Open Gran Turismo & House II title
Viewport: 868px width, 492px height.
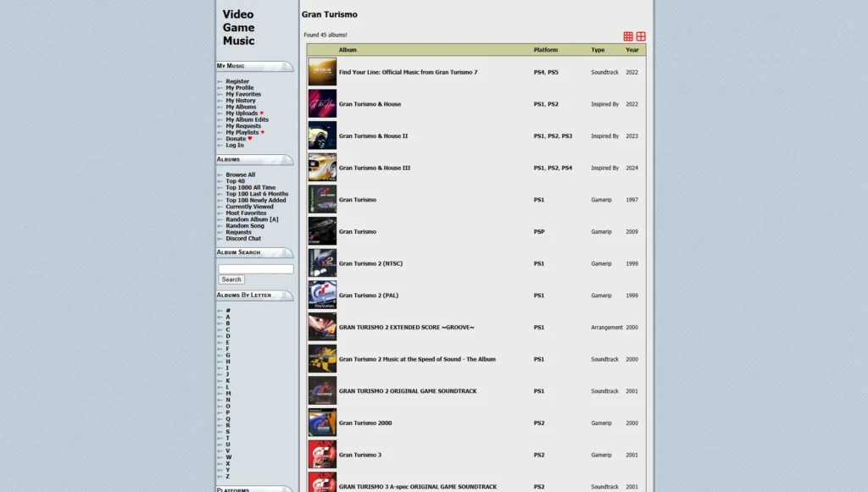coord(373,136)
